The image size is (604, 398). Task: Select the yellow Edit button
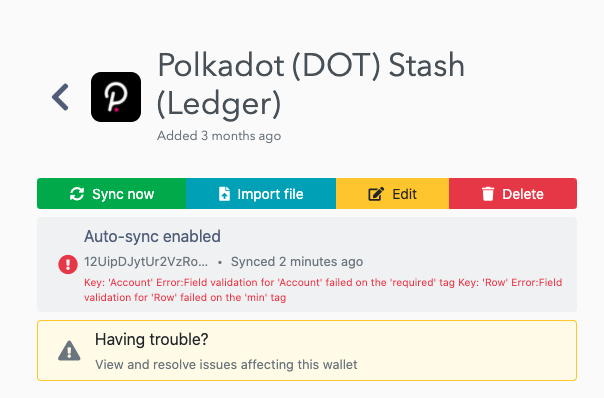point(393,193)
